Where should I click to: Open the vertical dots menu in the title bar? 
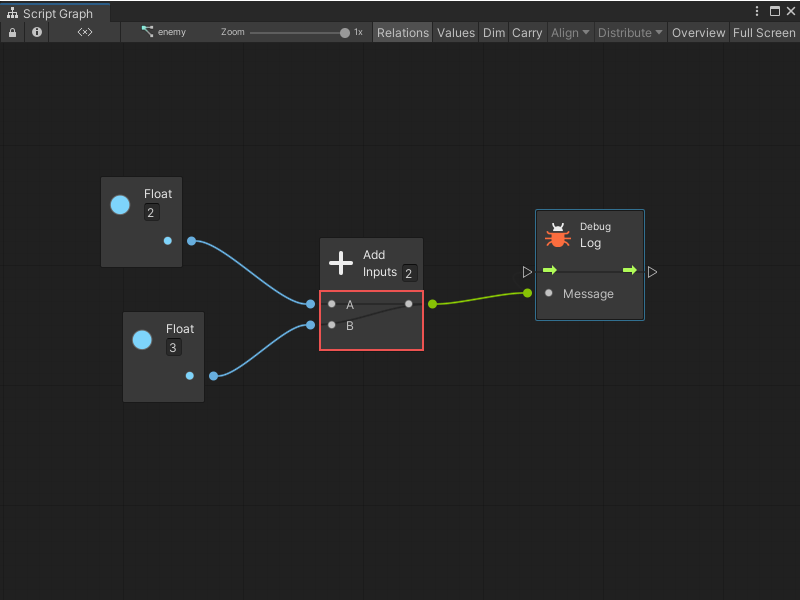point(757,10)
